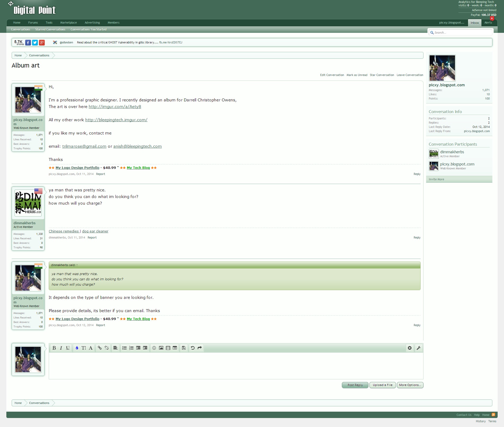Open the Advertising menu
The width and height of the screenshot is (504, 427).
[x=92, y=23]
